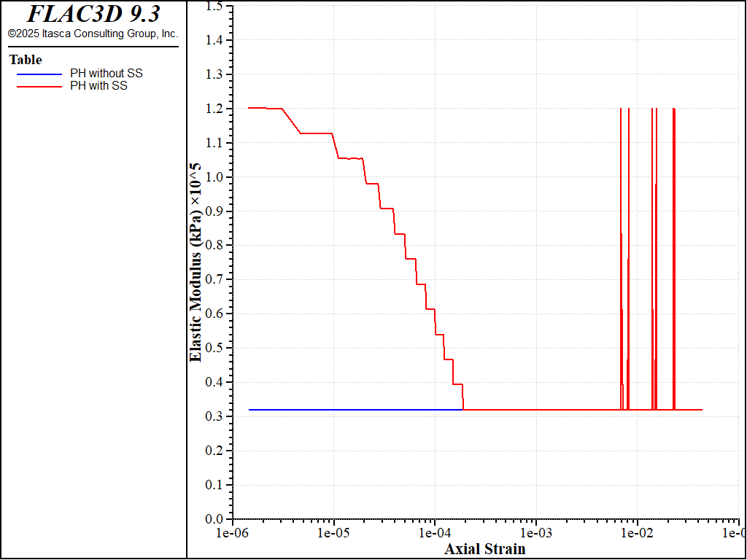Select the 1e-04 x-axis tick label
The height and width of the screenshot is (560, 747).
(x=435, y=533)
